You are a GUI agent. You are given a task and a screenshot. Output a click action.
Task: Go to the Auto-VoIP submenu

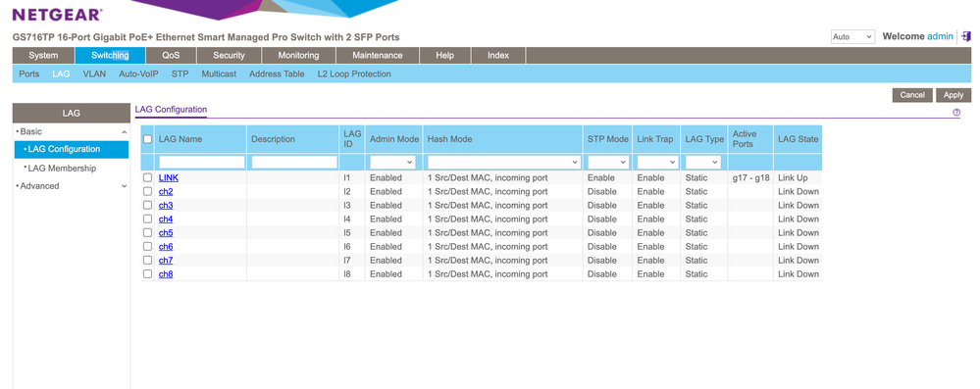pyautogui.click(x=138, y=73)
